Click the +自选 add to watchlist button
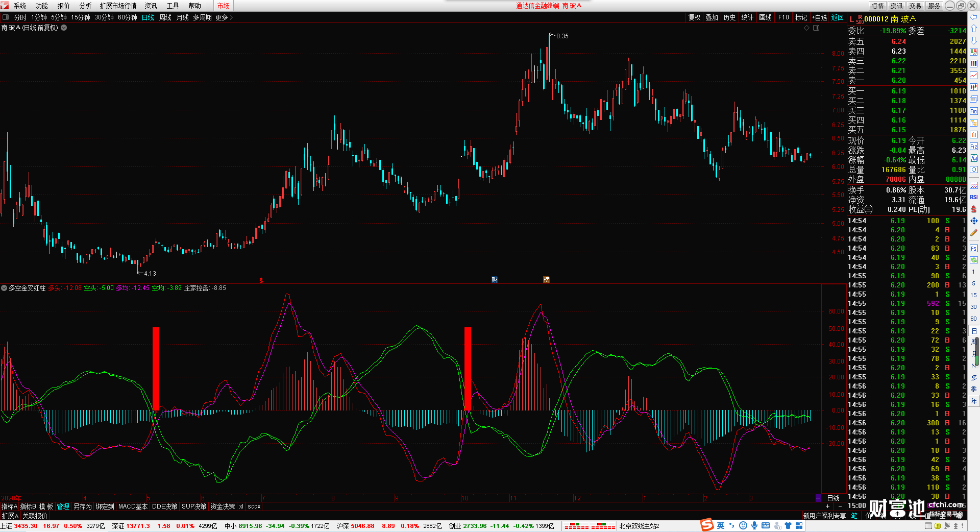This screenshot has height=532, width=980. click(x=820, y=17)
